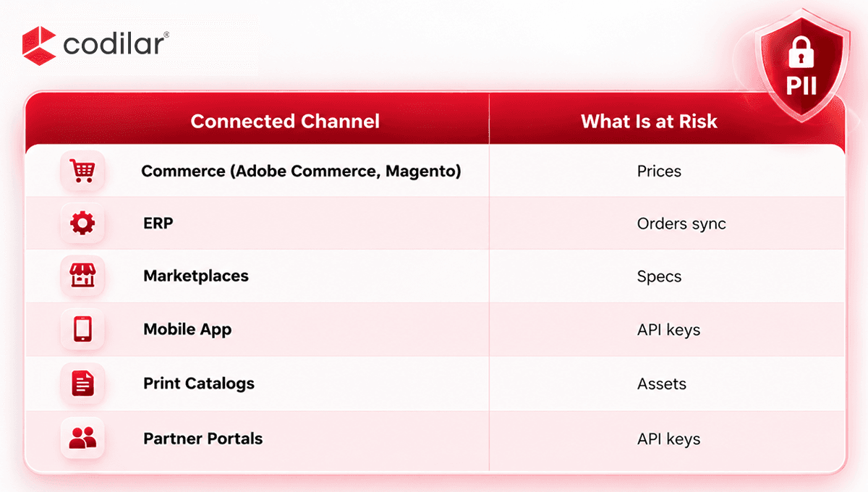Screen dimensions: 868x492
Task: Click the phone icon beside Mobile App
Action: pyautogui.click(x=82, y=329)
